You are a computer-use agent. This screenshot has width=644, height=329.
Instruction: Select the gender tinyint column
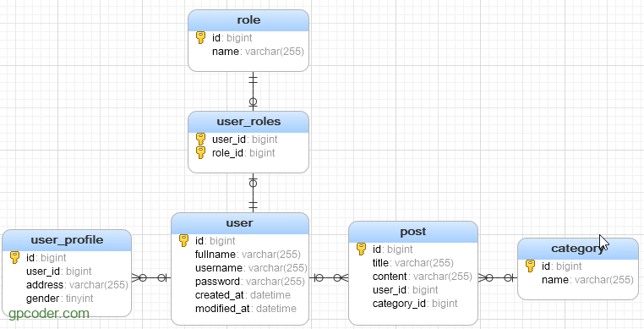point(59,299)
